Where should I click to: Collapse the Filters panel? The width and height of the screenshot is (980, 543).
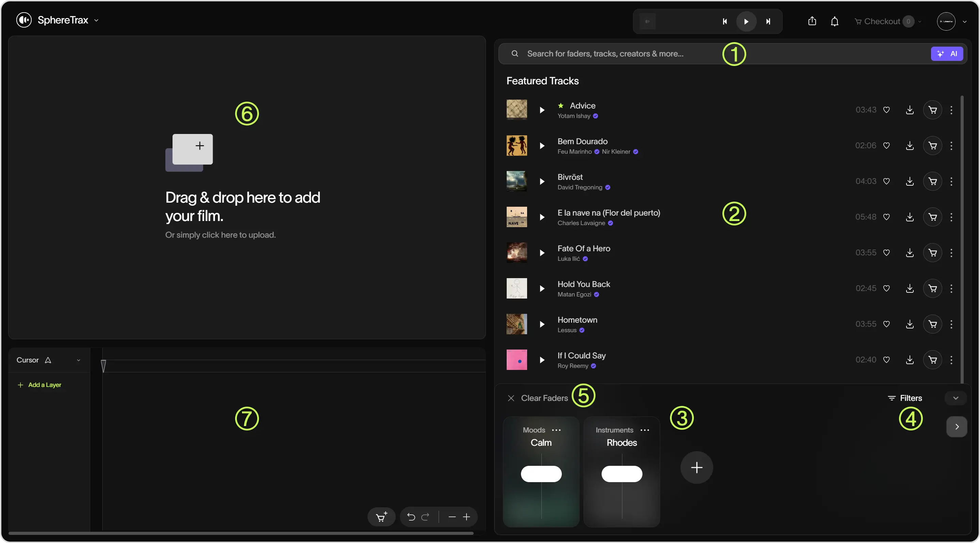[955, 398]
